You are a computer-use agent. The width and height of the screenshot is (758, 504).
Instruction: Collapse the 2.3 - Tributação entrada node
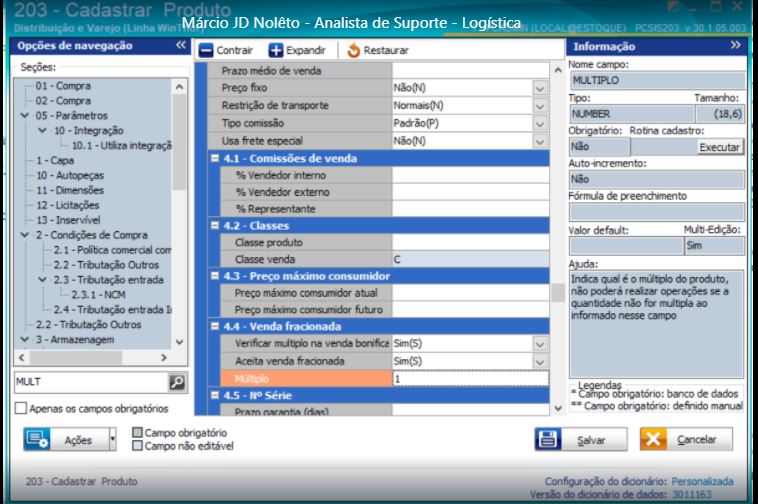43,280
